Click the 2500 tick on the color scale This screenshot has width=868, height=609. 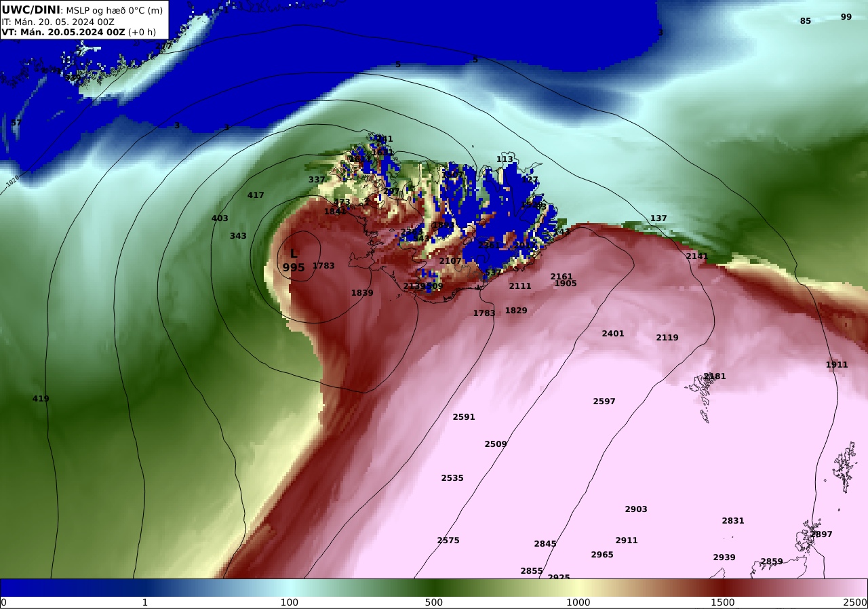point(855,602)
